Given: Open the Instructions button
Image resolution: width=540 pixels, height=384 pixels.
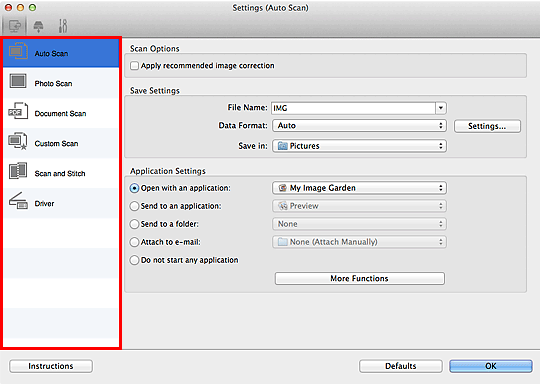Looking at the screenshot, I should point(51,366).
